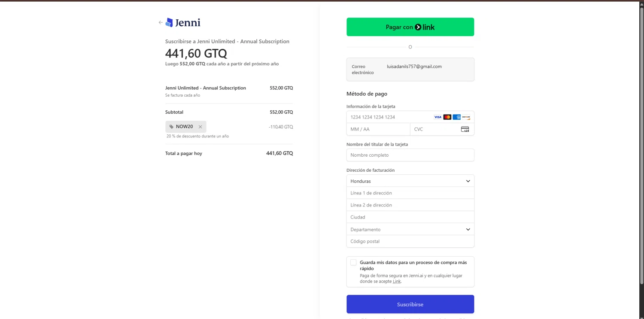Click the 441,60 GTQ headline amount
644x319 pixels.
(x=196, y=53)
